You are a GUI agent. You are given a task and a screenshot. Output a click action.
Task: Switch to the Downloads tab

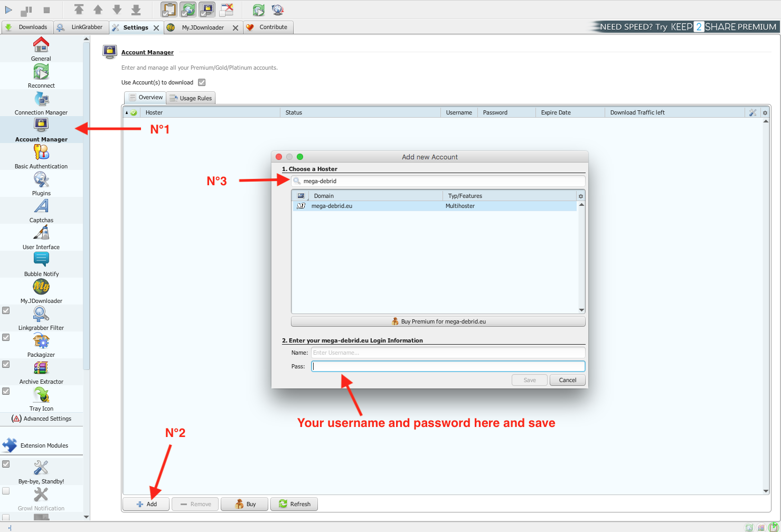coord(26,27)
